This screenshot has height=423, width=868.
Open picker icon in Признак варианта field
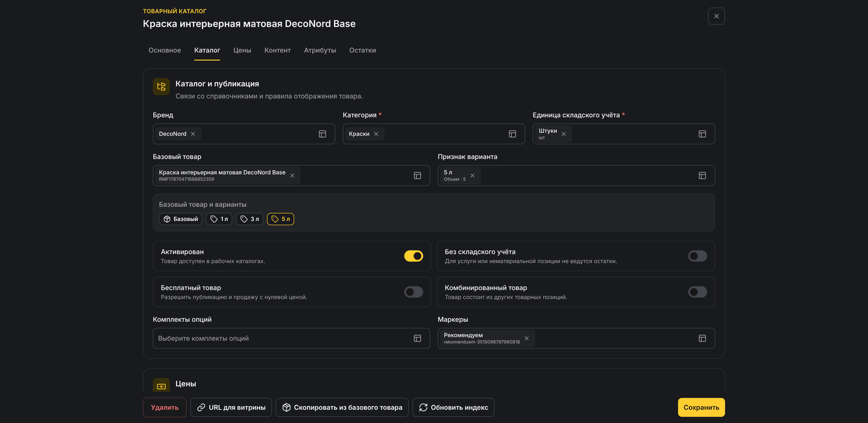[x=702, y=176]
